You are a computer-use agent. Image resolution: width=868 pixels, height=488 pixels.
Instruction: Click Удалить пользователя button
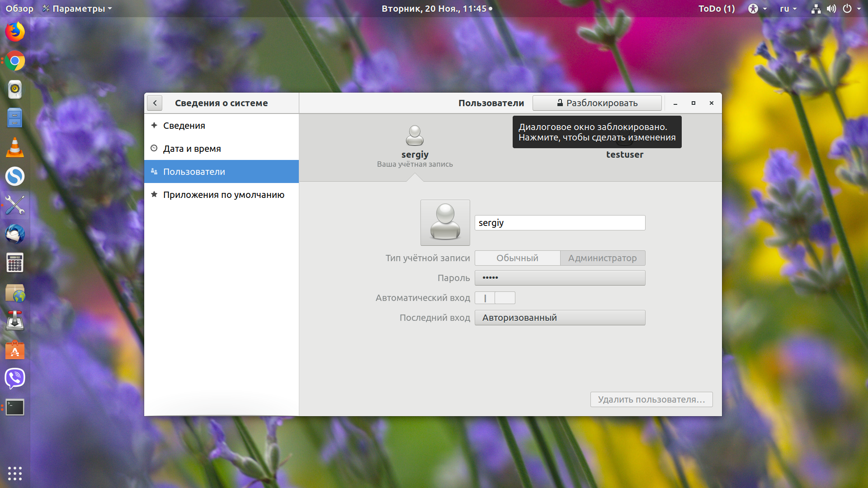651,399
